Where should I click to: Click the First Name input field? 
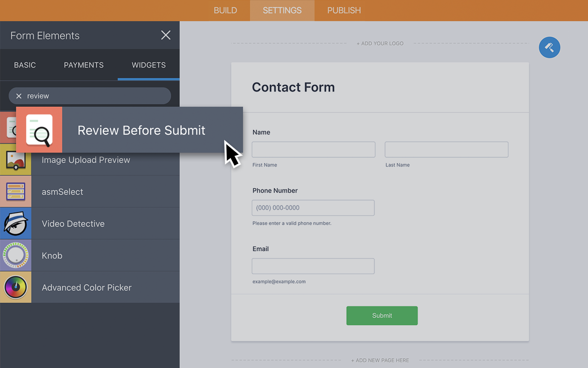point(313,149)
